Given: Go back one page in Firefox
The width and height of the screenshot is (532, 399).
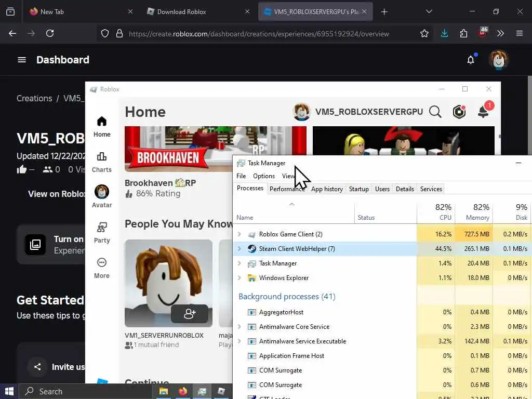Looking at the screenshot, I should click(12, 33).
